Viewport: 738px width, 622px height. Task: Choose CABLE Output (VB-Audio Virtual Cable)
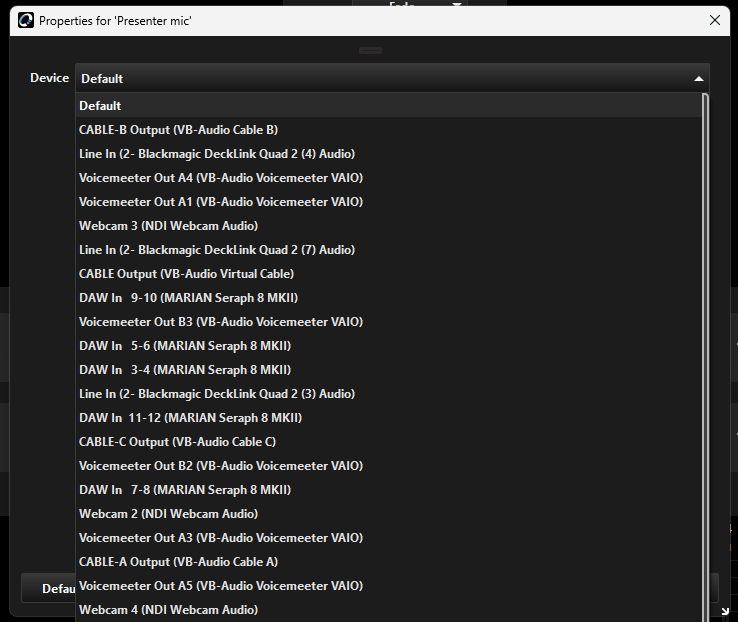[x=389, y=273]
